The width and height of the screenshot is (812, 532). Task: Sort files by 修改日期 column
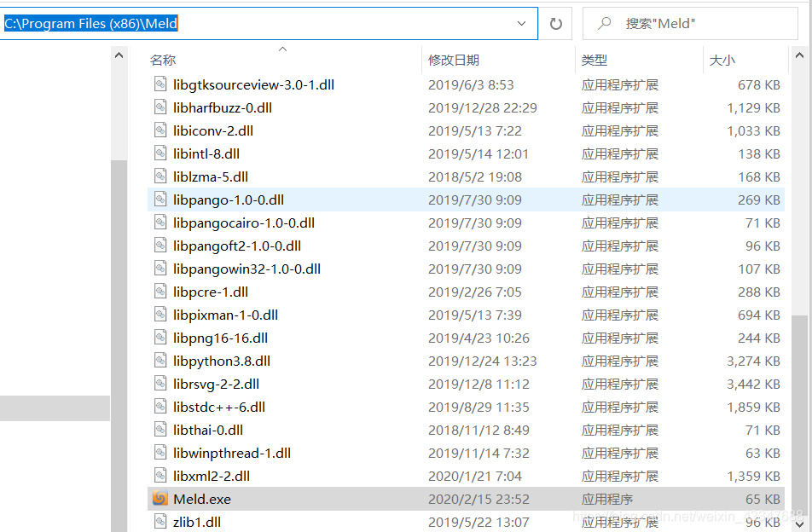point(454,60)
